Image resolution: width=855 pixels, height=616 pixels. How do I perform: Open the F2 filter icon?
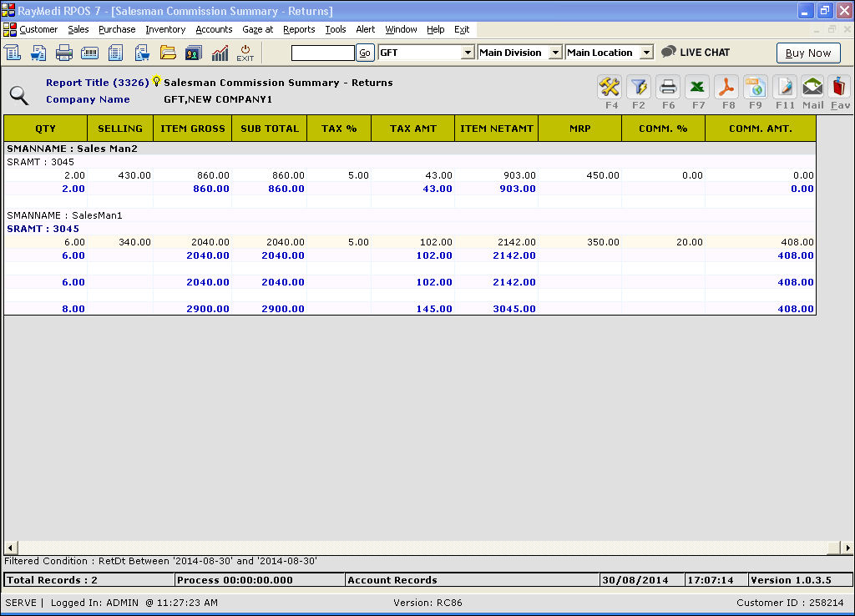pos(639,87)
